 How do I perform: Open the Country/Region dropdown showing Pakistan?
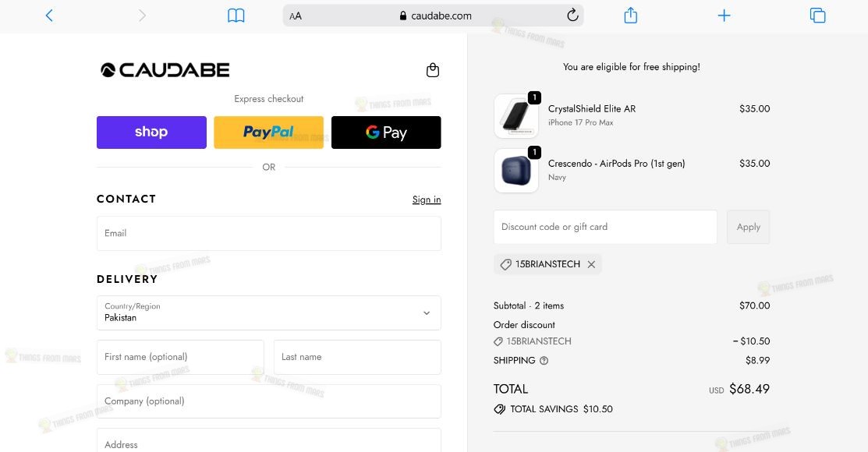click(269, 313)
